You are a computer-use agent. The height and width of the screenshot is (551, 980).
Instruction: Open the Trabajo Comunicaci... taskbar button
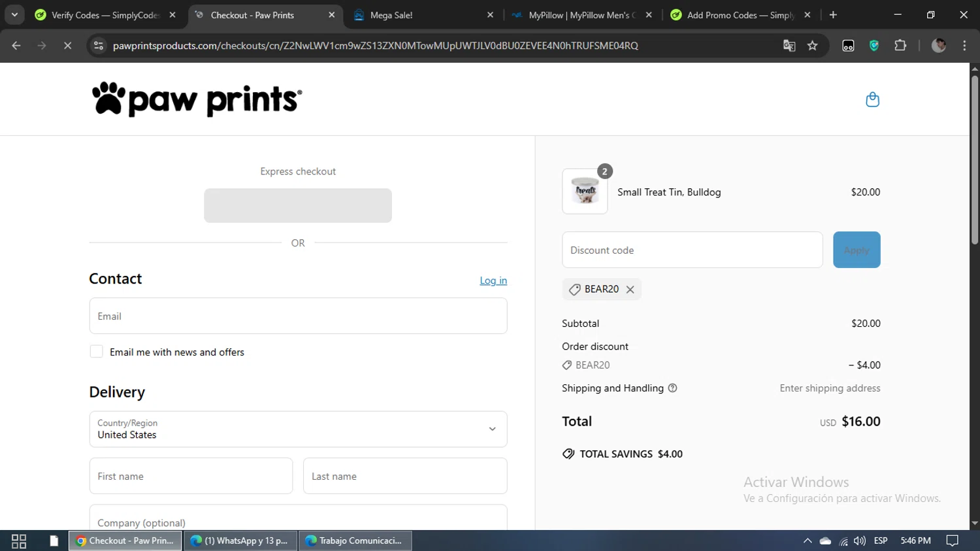pyautogui.click(x=355, y=541)
